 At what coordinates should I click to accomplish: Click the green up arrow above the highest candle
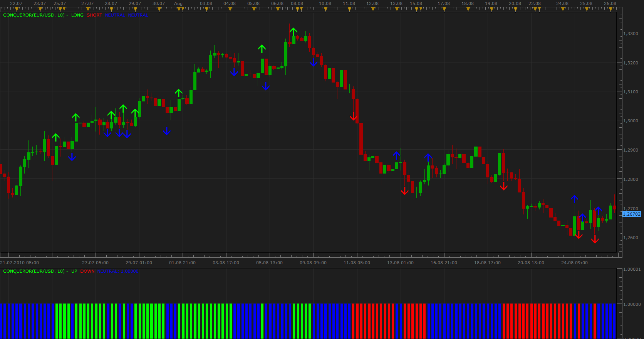pos(293,31)
